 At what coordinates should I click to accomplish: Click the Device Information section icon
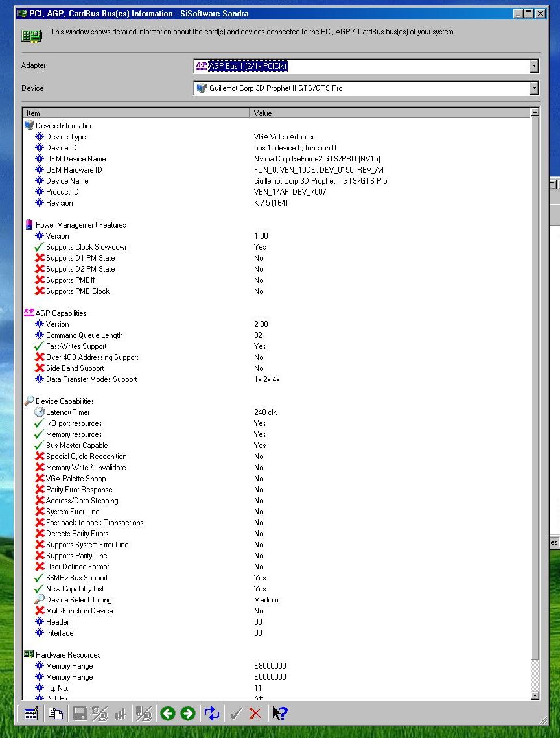point(29,125)
